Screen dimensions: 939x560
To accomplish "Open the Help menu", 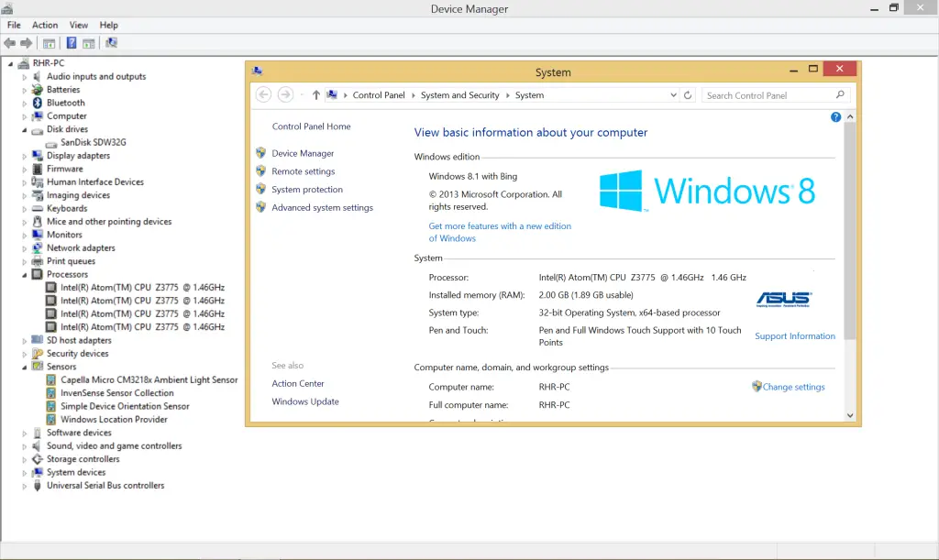I will (108, 25).
